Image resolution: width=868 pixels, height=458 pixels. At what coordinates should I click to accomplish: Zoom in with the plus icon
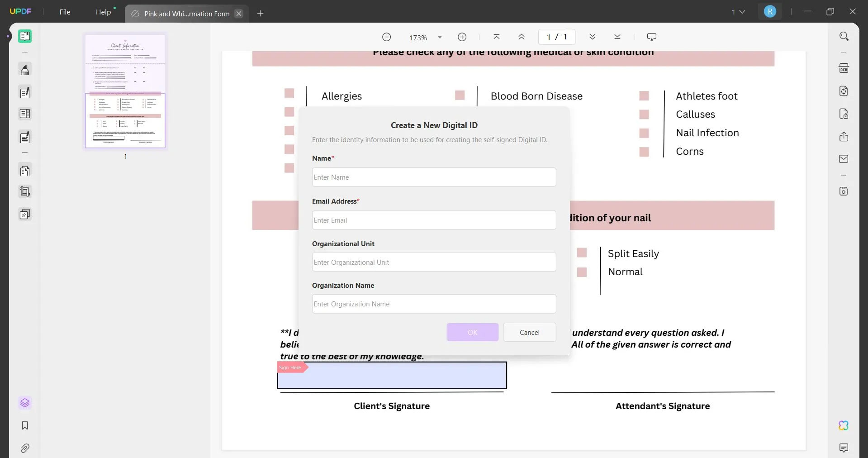(x=462, y=37)
